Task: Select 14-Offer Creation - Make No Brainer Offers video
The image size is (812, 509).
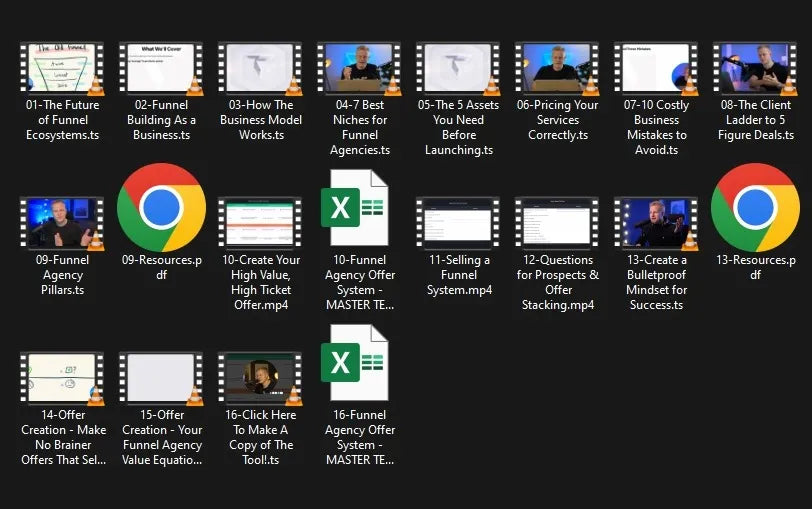Action: pyautogui.click(x=62, y=378)
